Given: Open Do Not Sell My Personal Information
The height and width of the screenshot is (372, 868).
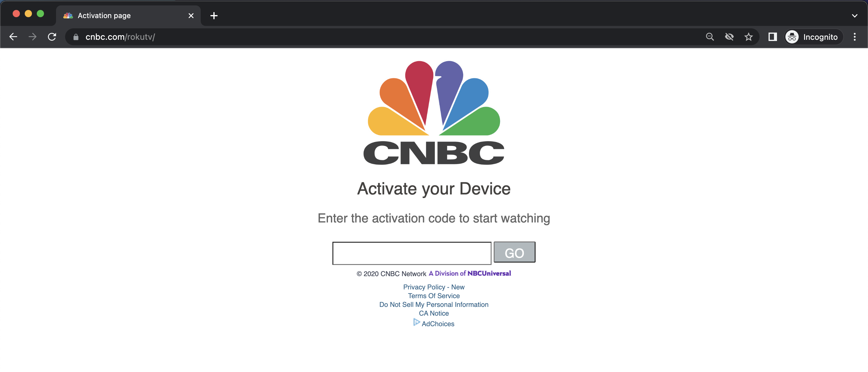Looking at the screenshot, I should [434, 304].
